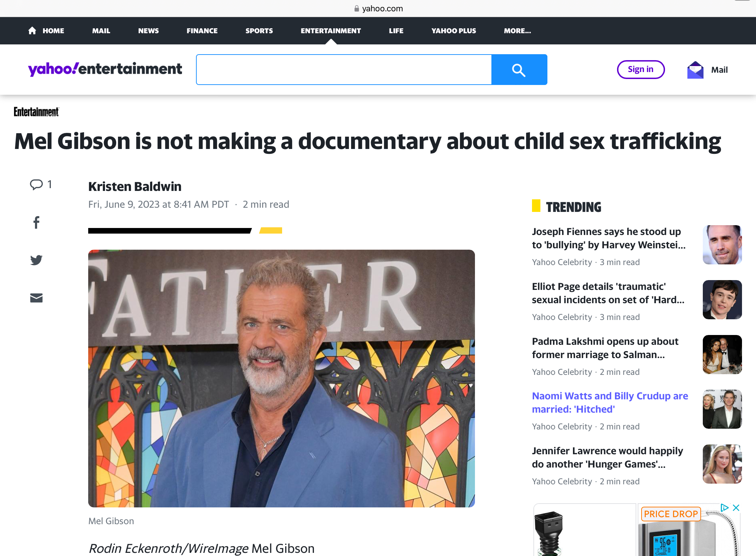756x556 pixels.
Task: Share article via Twitter bird icon
Action: click(36, 260)
